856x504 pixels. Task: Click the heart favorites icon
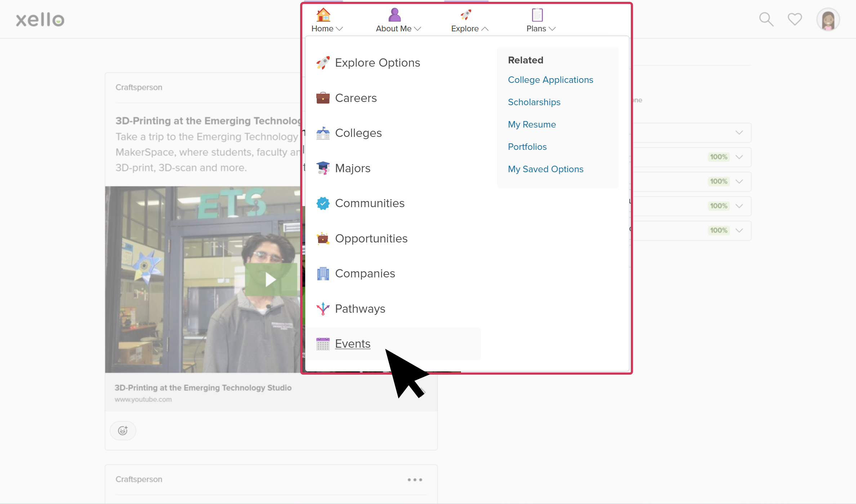(794, 19)
